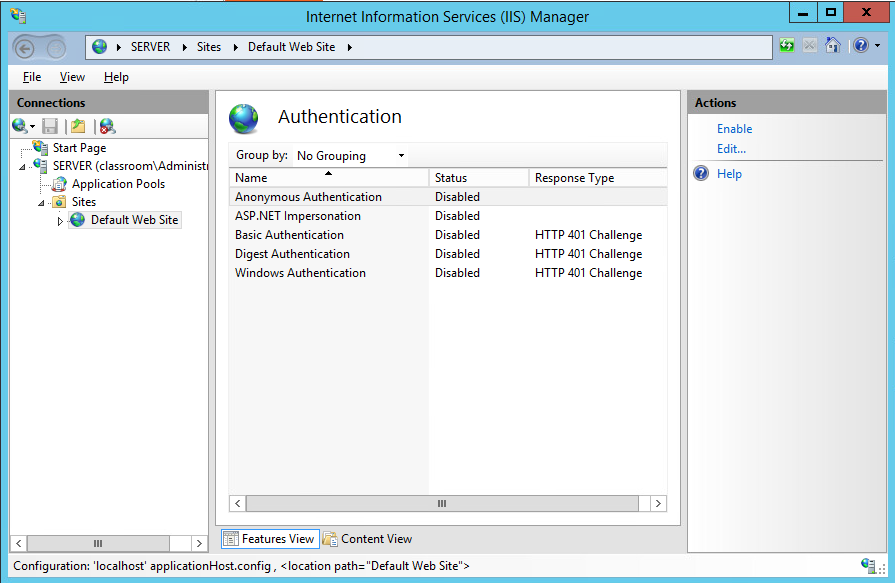The height and width of the screenshot is (583, 895).
Task: Click the Save Current Connections disk icon
Action: point(50,126)
